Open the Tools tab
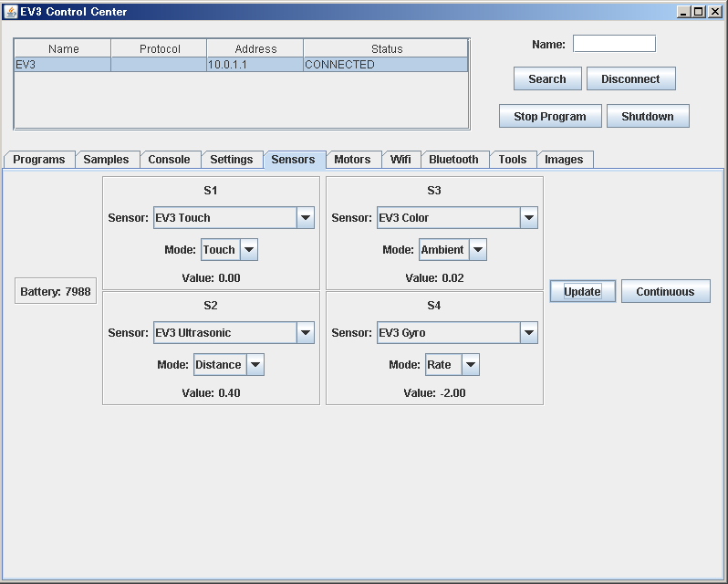The height and width of the screenshot is (584, 728). point(513,159)
